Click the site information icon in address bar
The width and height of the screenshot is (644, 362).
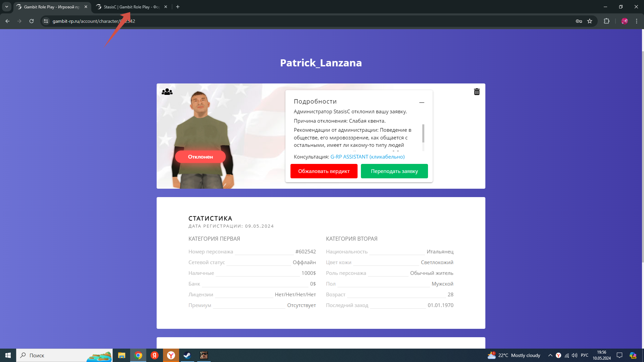[x=46, y=21]
